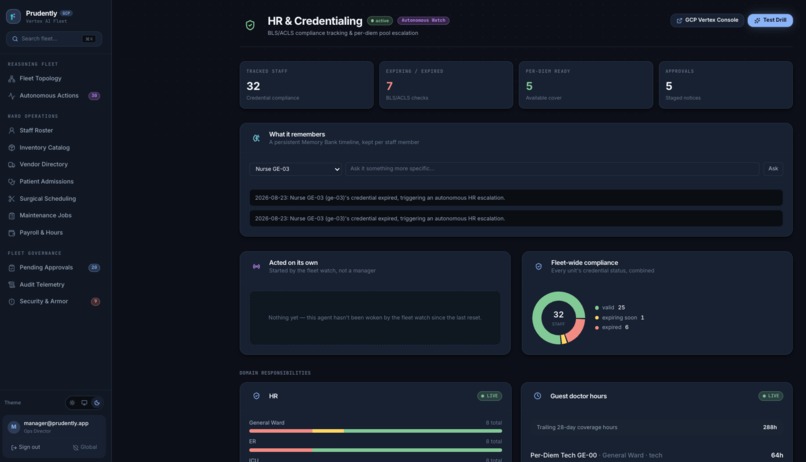The height and width of the screenshot is (462, 806).
Task: Open Fleet Topology page
Action: (x=54, y=79)
